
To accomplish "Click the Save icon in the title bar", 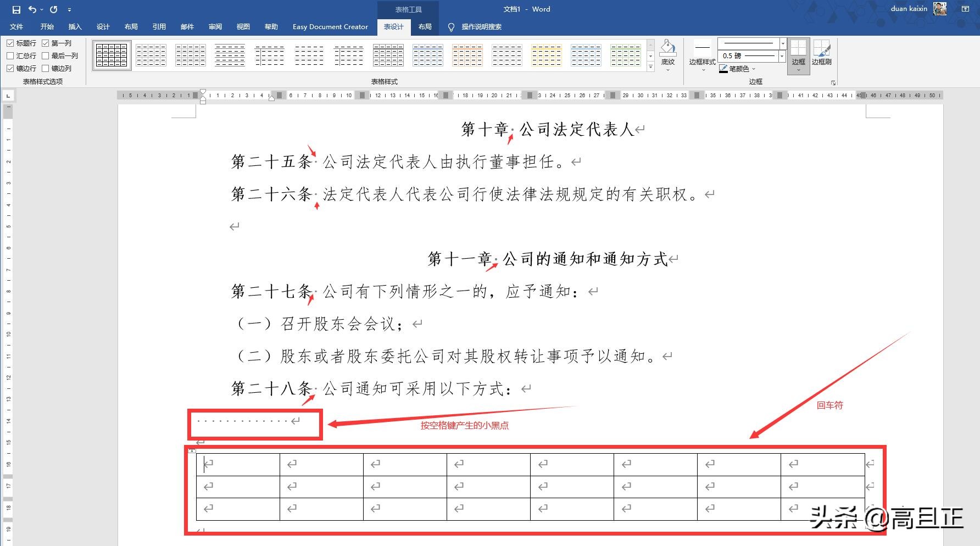I will [16, 9].
